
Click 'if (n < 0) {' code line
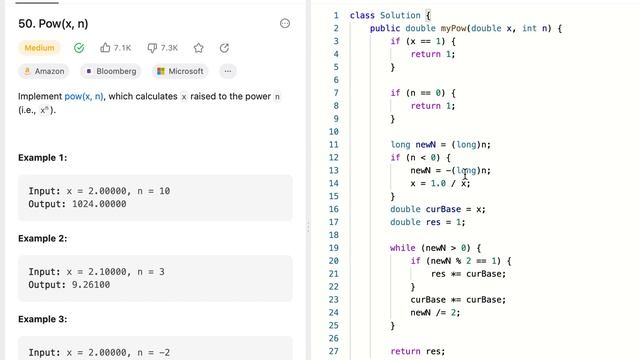coord(420,158)
